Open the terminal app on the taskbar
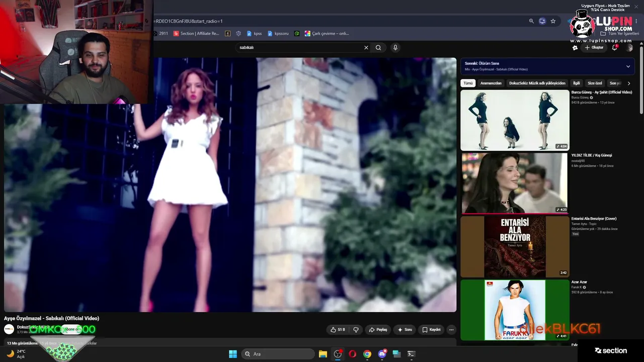 pyautogui.click(x=411, y=354)
